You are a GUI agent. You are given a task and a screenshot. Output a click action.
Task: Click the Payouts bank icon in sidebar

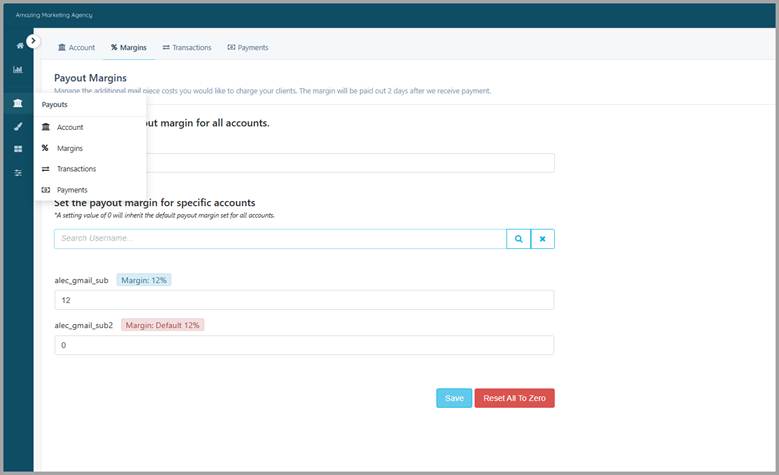18,104
